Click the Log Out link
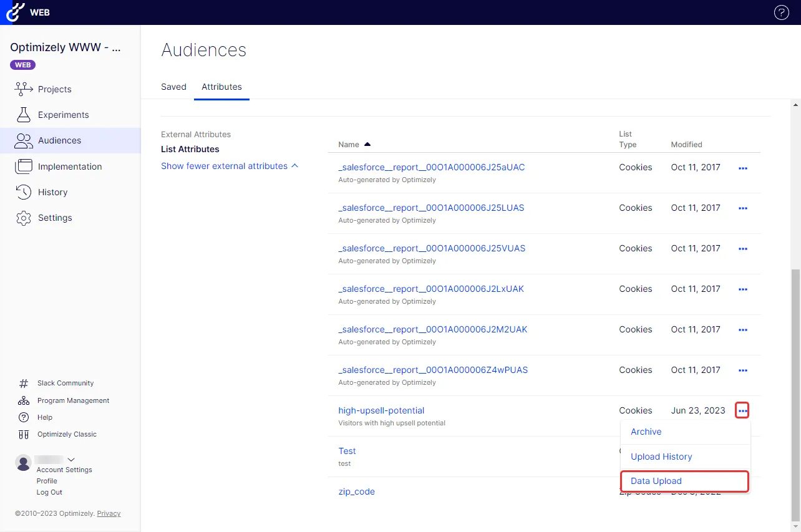 pos(49,492)
